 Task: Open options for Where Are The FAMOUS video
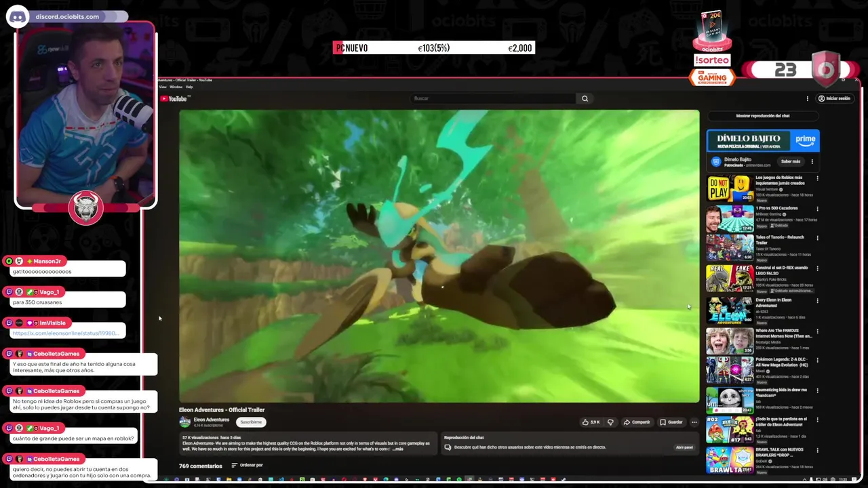(x=817, y=331)
